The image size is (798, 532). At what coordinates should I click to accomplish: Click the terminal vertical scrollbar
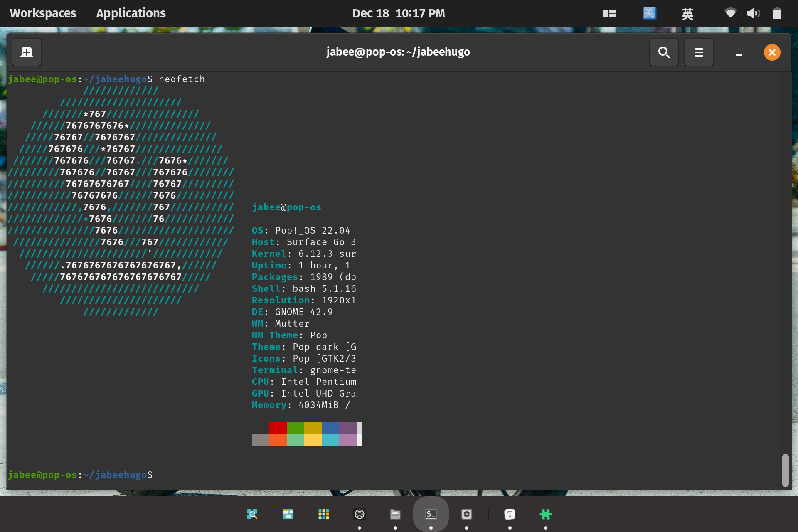(x=785, y=470)
